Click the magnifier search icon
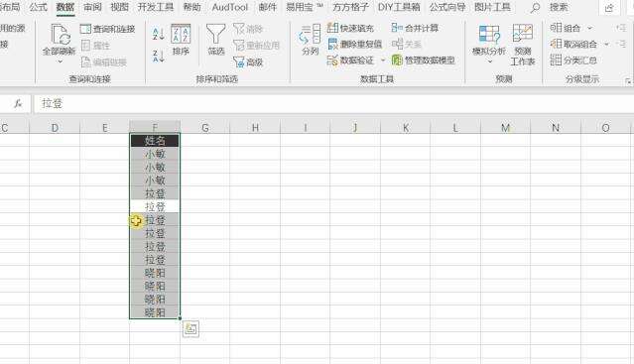The height and width of the screenshot is (364, 634). coord(535,8)
